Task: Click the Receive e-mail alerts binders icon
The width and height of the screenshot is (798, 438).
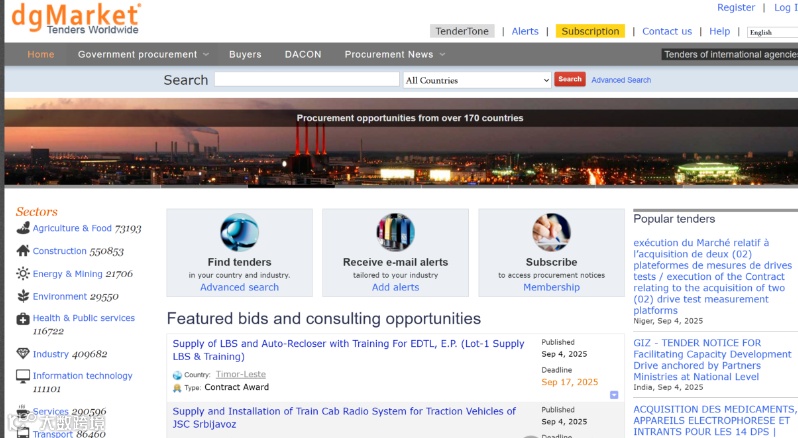Action: (395, 232)
